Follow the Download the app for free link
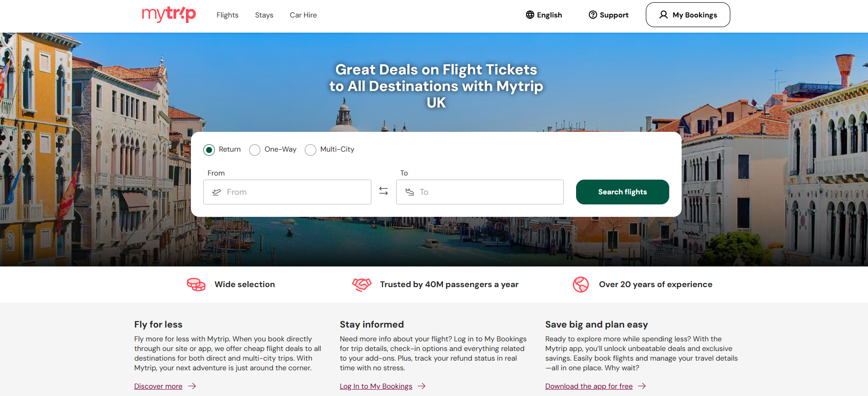 [589, 386]
